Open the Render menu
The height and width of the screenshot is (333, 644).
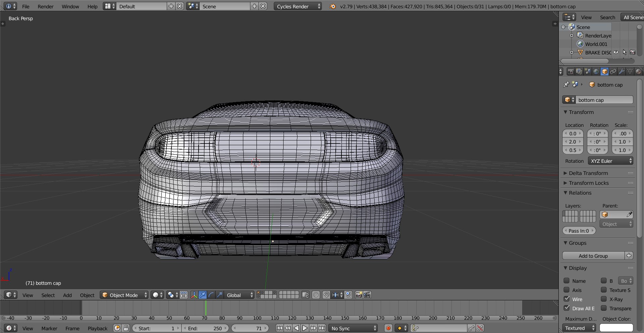point(46,6)
